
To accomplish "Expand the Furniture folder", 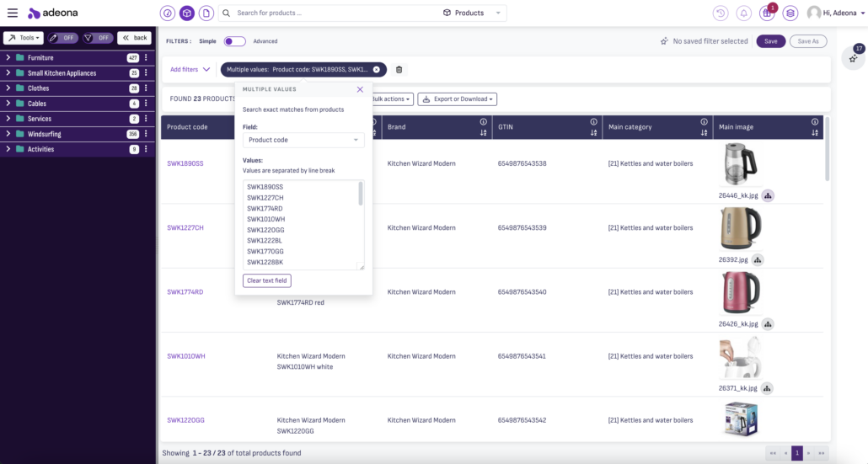I will tap(8, 57).
